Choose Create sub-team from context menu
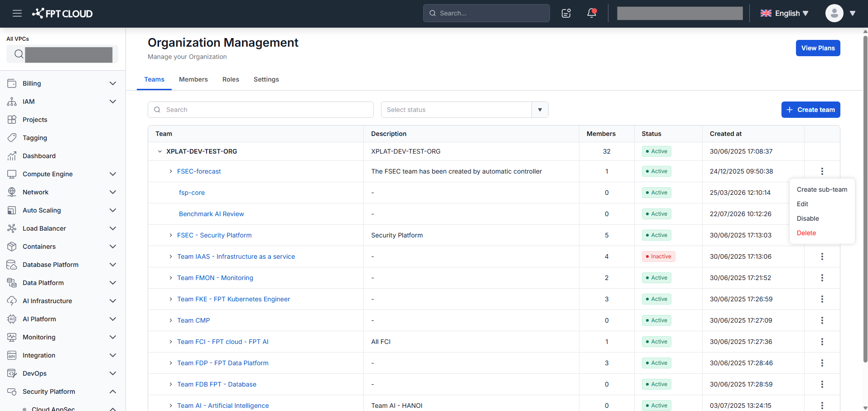Image resolution: width=868 pixels, height=411 pixels. tap(822, 189)
